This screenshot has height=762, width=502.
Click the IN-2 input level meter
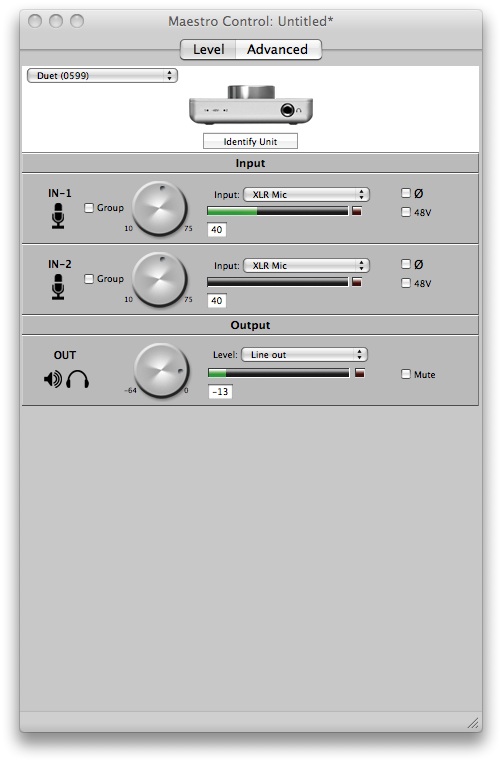point(278,282)
